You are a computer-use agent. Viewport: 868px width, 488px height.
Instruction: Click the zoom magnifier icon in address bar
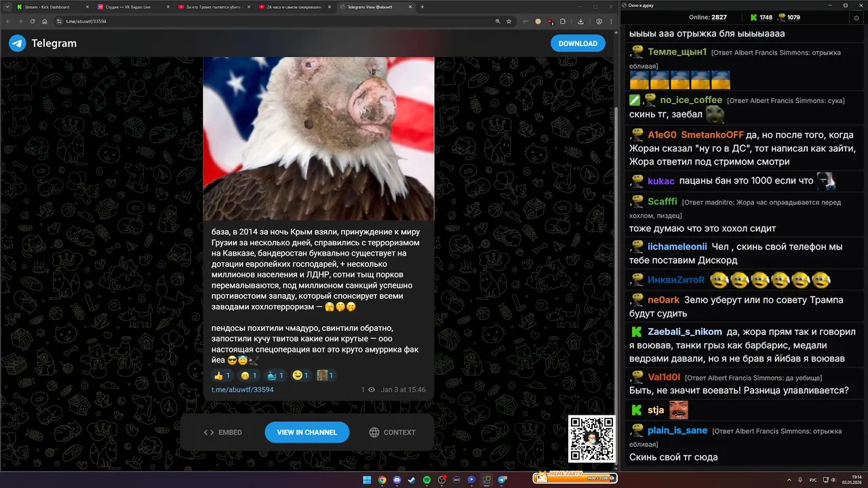click(497, 21)
